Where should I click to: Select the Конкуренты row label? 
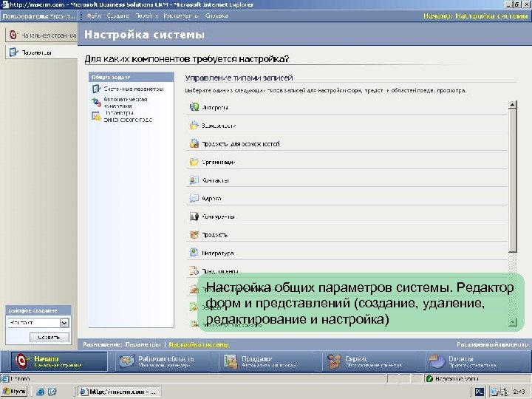pyautogui.click(x=218, y=216)
